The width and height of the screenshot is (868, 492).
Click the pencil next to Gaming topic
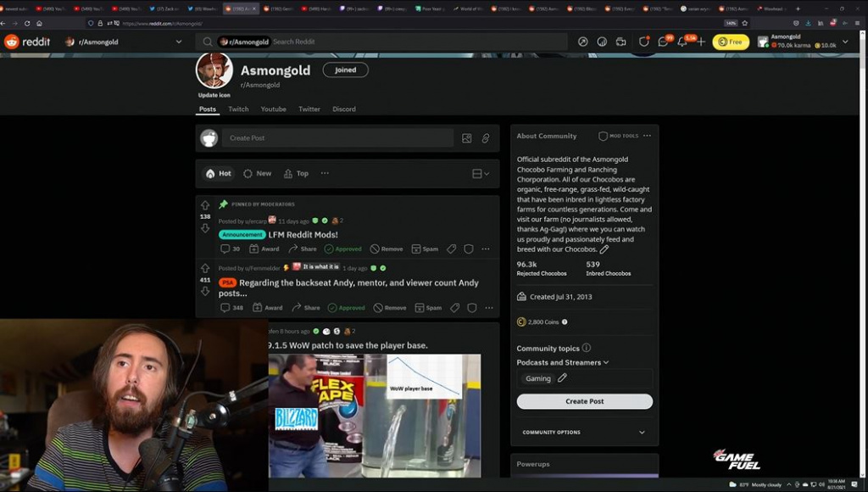[x=562, y=377]
